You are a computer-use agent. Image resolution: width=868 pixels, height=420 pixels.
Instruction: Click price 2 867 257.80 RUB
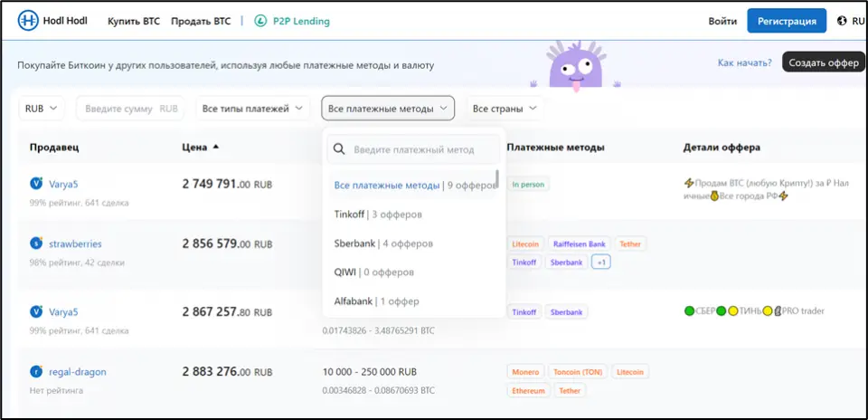point(227,312)
